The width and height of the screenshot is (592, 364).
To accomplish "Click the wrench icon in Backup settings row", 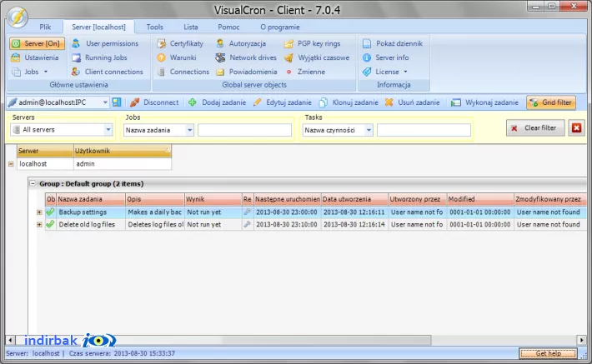I will pyautogui.click(x=248, y=212).
